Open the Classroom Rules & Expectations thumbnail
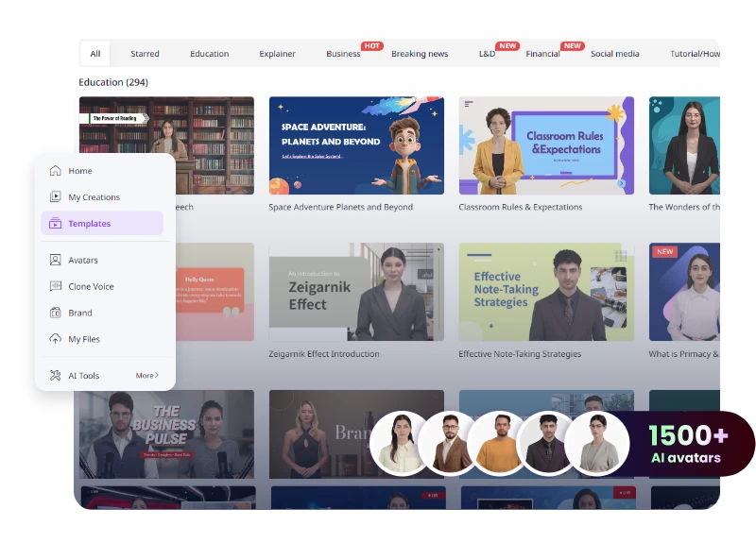Image resolution: width=756 pixels, height=543 pixels. (546, 145)
